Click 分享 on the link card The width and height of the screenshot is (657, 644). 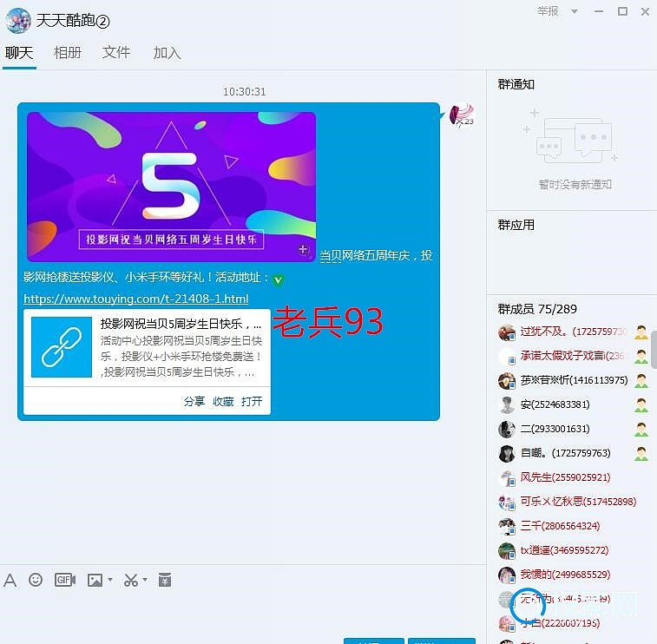pyautogui.click(x=194, y=402)
